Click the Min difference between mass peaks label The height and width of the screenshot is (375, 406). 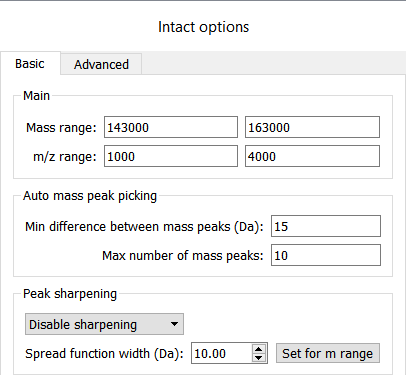tap(144, 227)
